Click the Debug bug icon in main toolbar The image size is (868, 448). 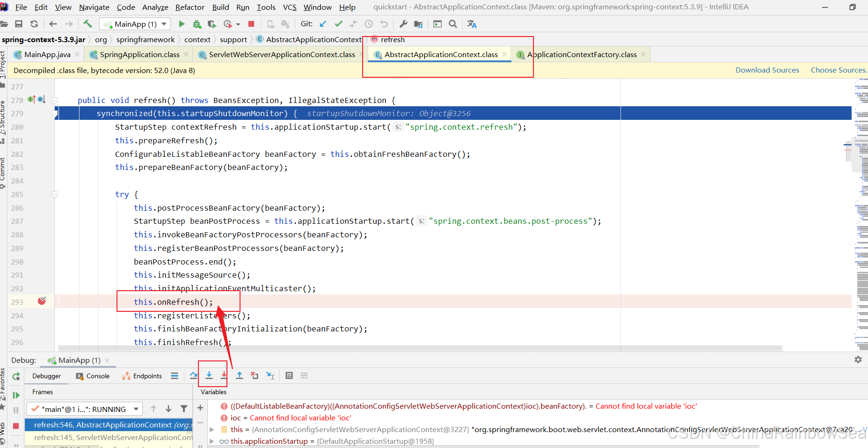point(197,24)
